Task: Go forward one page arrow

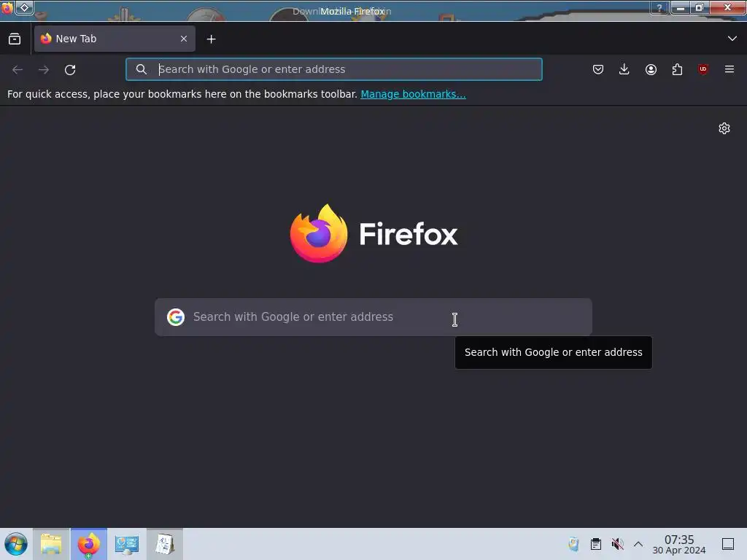Action: point(44,69)
